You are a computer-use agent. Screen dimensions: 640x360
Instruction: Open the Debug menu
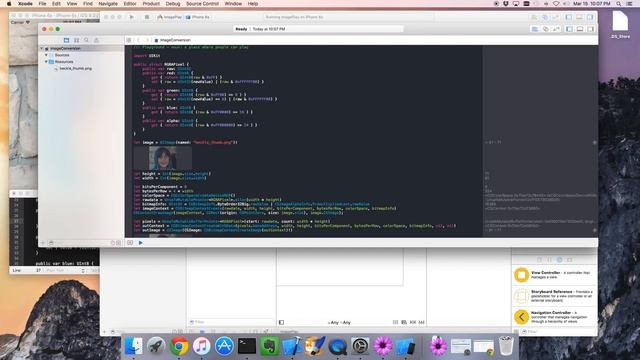point(173,4)
